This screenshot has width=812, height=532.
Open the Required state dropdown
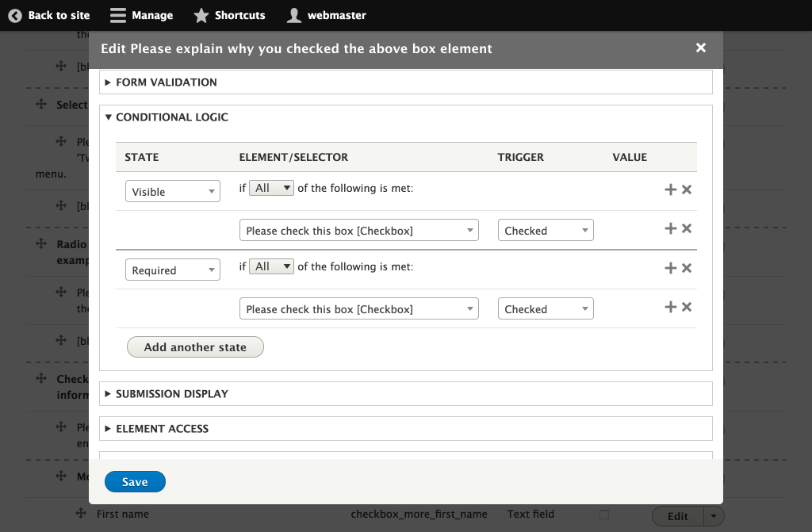coord(172,270)
